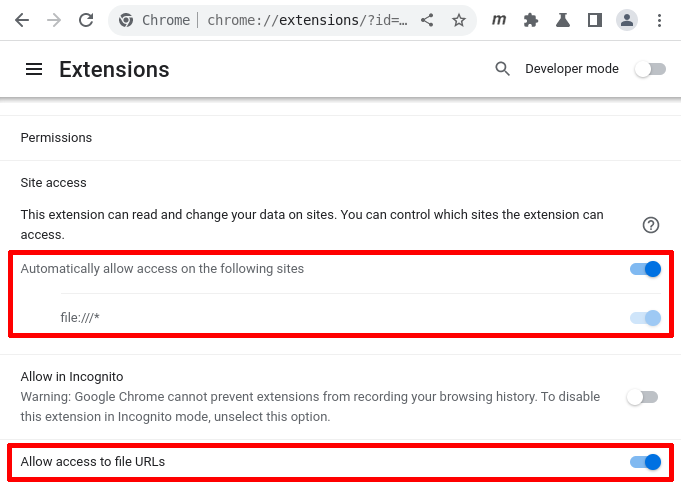Toggle the browser side panel

click(594, 20)
